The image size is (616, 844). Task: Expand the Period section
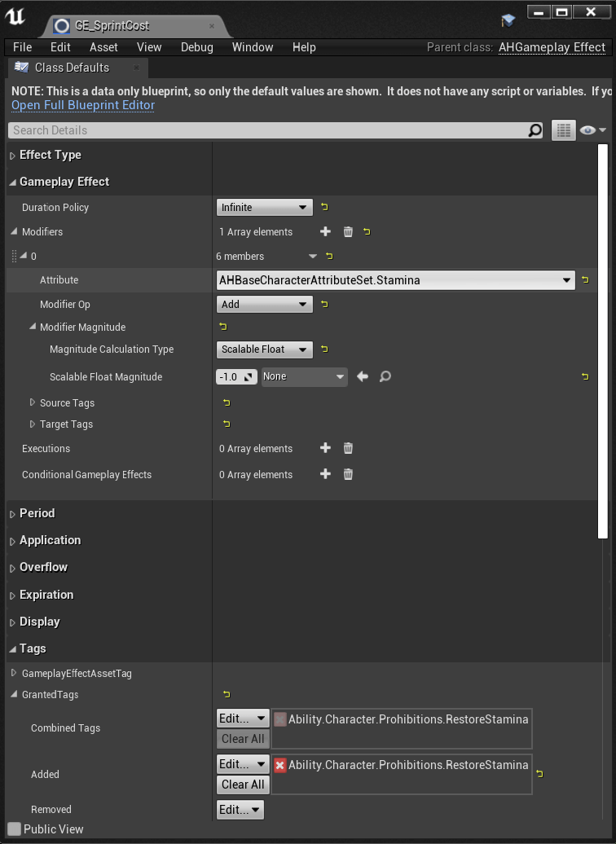tap(37, 513)
